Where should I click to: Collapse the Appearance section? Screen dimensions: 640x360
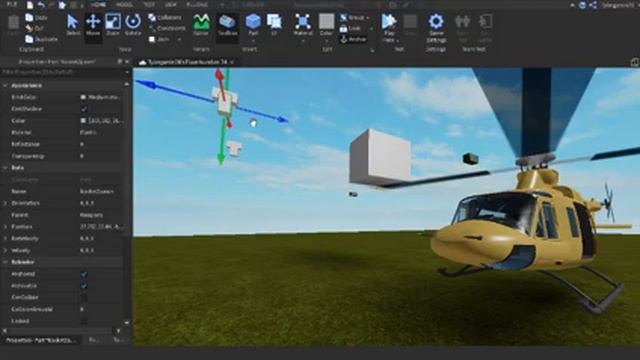coord(5,85)
